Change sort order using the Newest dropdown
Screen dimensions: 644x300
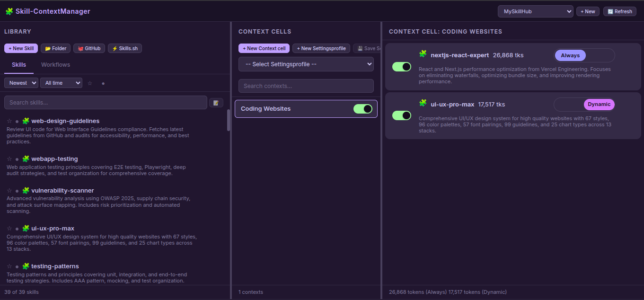21,82
